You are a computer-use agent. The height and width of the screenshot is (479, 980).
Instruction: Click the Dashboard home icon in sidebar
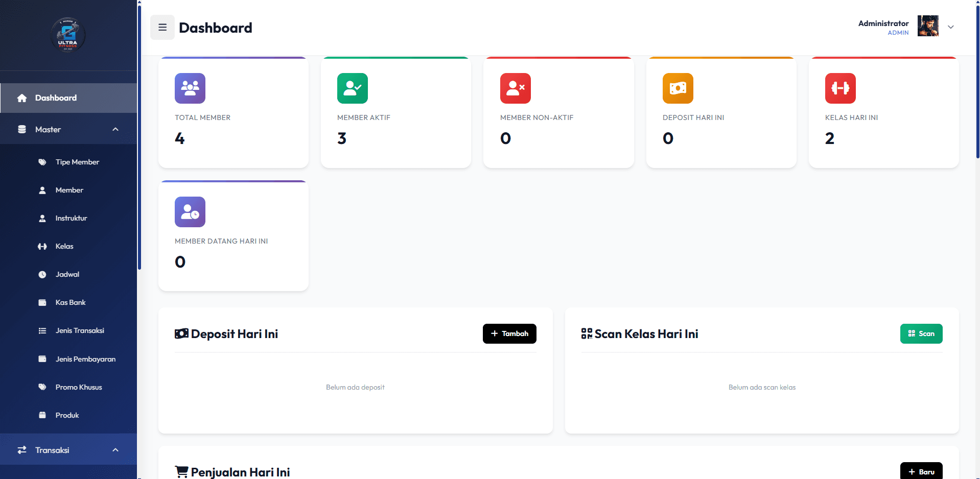click(22, 98)
